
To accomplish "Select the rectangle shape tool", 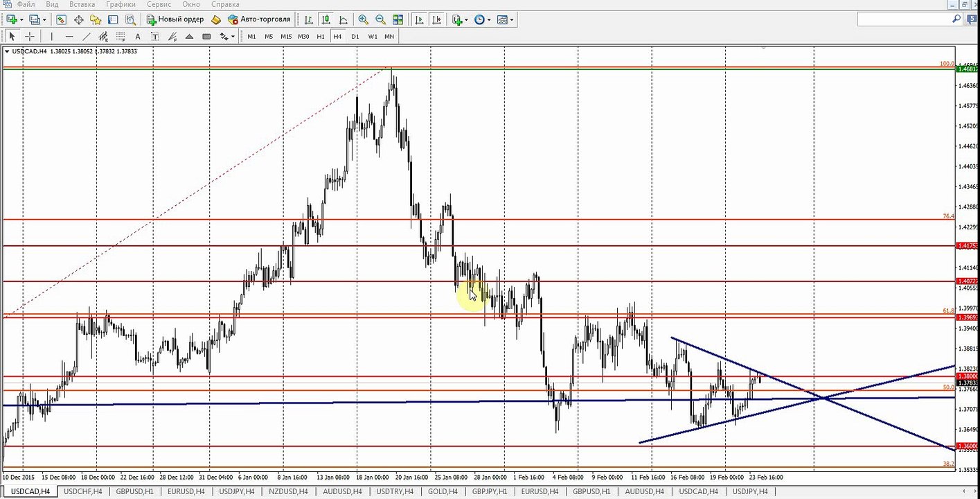I will click(x=206, y=36).
